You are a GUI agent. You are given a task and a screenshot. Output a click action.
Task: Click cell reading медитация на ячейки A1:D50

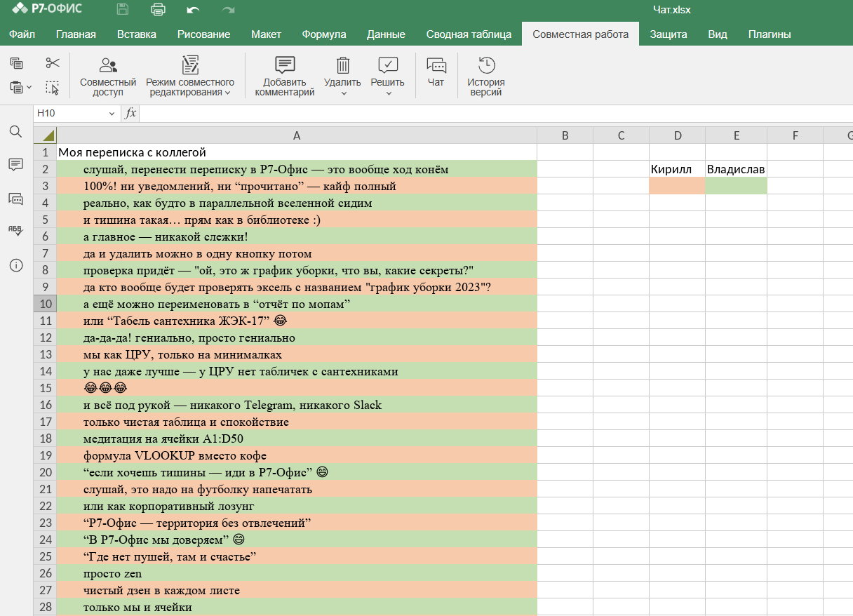(x=297, y=438)
